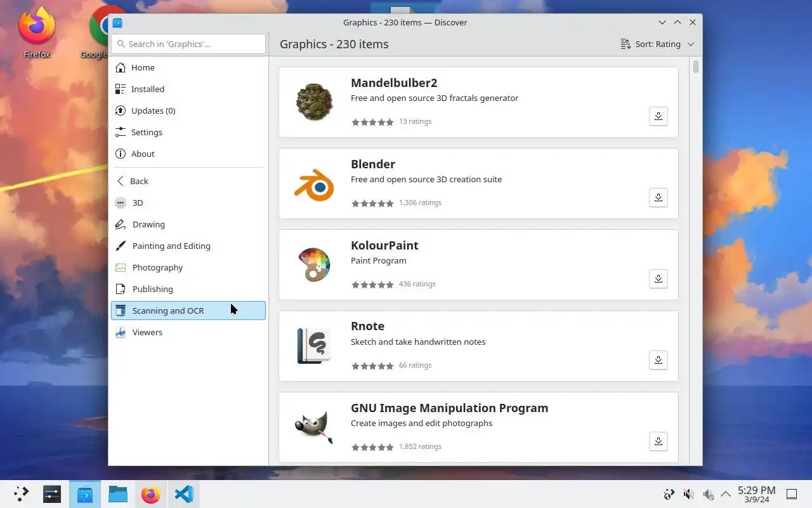
Task: Open GNU Image Manipulation Program title
Action: (449, 408)
